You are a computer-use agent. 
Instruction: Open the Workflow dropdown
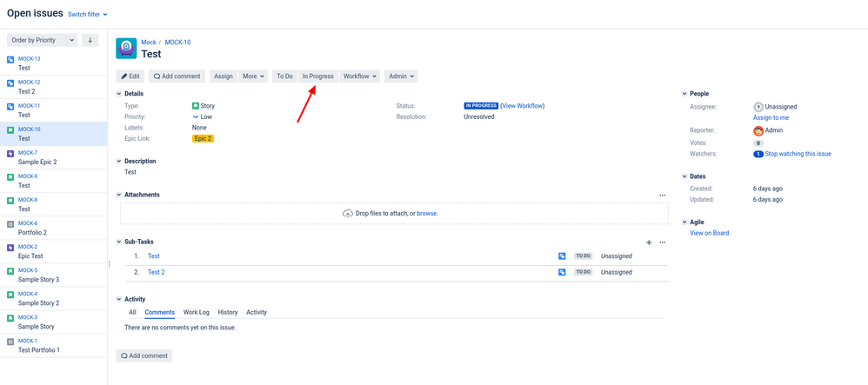(x=360, y=76)
